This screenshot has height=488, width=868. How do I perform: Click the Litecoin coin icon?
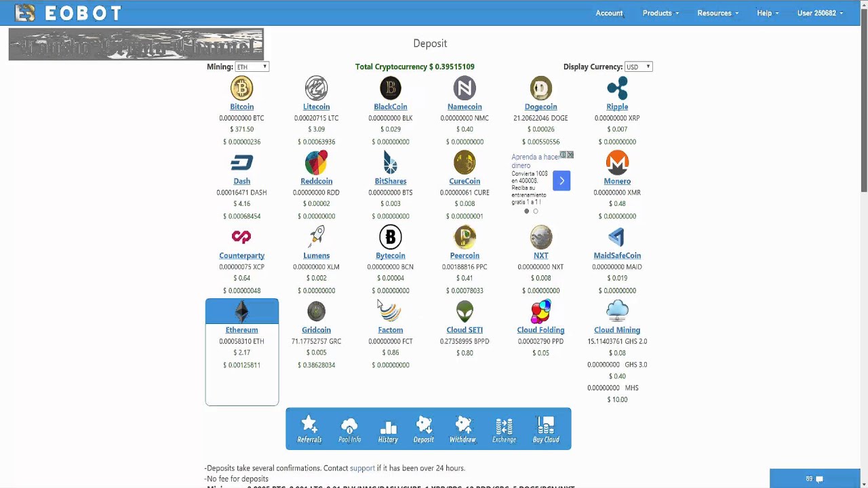pyautogui.click(x=316, y=88)
